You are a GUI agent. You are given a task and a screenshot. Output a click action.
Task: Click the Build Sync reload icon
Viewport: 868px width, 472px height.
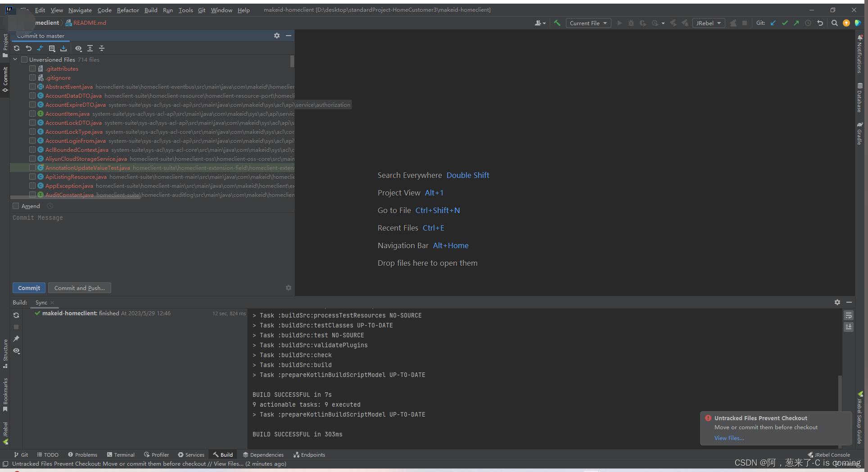click(16, 315)
